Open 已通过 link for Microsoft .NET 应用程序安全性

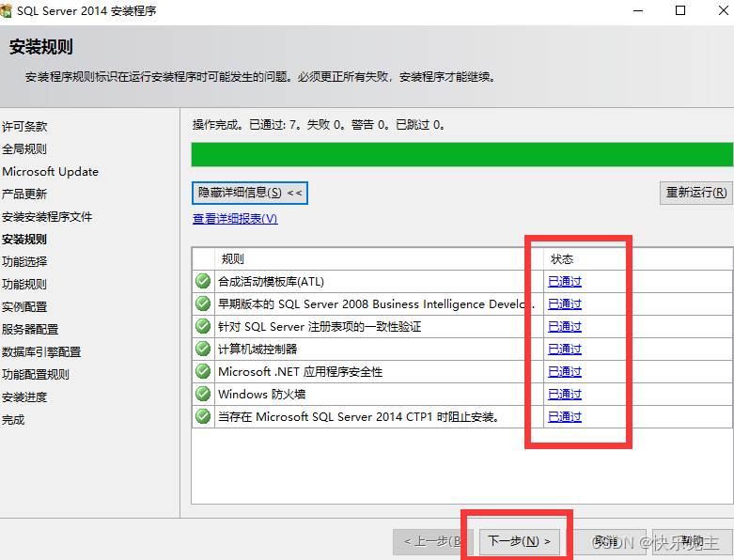[565, 371]
